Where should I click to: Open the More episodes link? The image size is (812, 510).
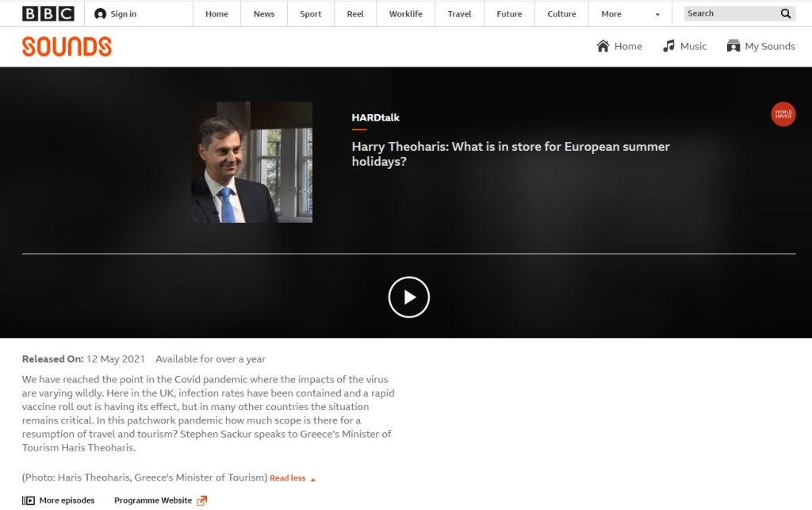pyautogui.click(x=67, y=500)
